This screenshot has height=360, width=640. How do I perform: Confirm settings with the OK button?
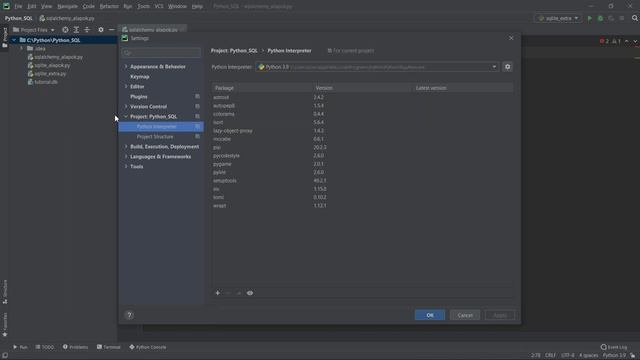pos(430,315)
